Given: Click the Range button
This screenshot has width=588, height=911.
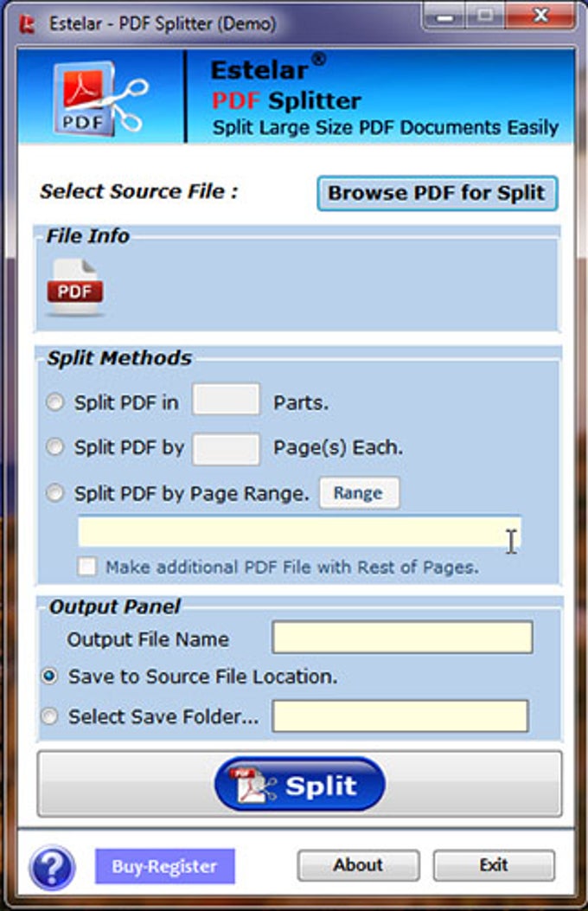Looking at the screenshot, I should point(359,493).
